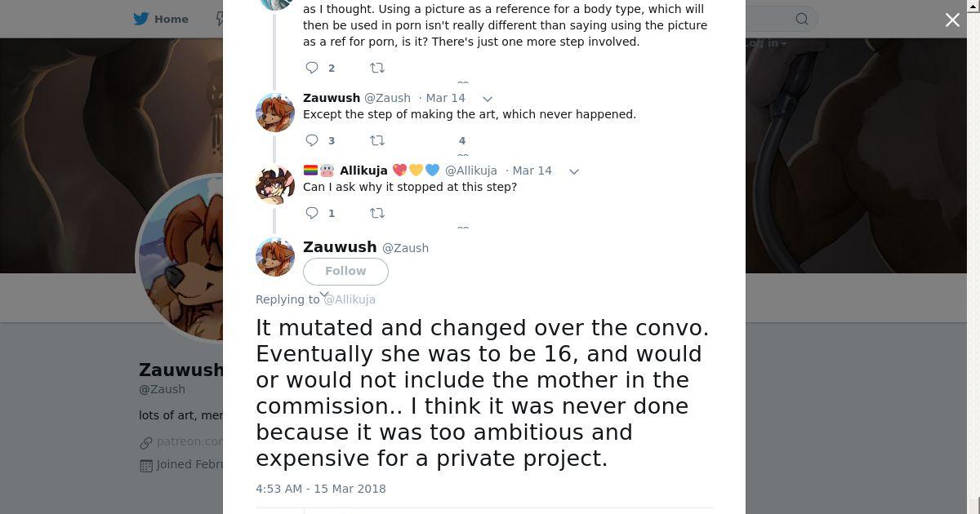Open the Mar 14 timestamp on Allikuja's tweet

click(532, 171)
